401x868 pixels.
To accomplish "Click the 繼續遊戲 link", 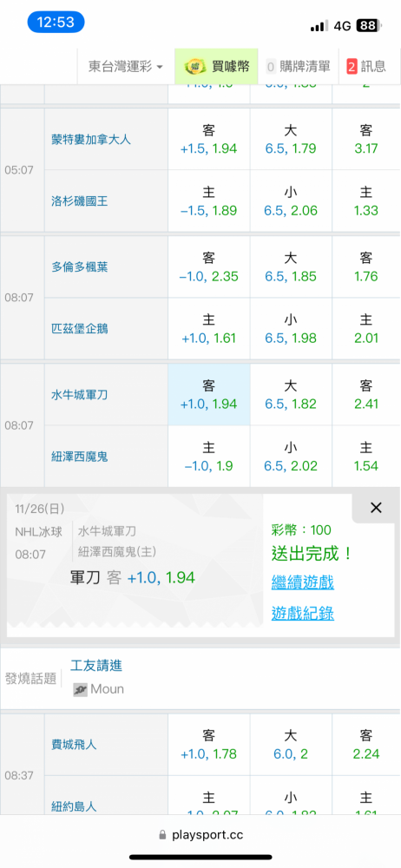I will point(302,582).
